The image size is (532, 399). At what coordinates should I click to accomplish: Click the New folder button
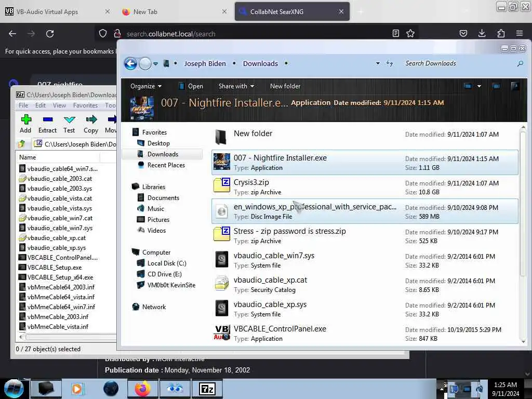click(285, 86)
